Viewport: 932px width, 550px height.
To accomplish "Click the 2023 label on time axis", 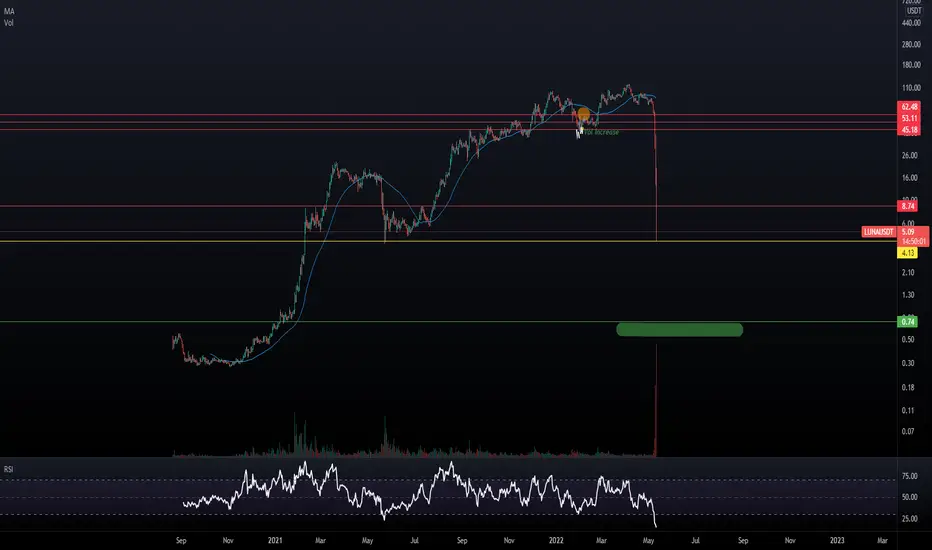I will (x=837, y=540).
